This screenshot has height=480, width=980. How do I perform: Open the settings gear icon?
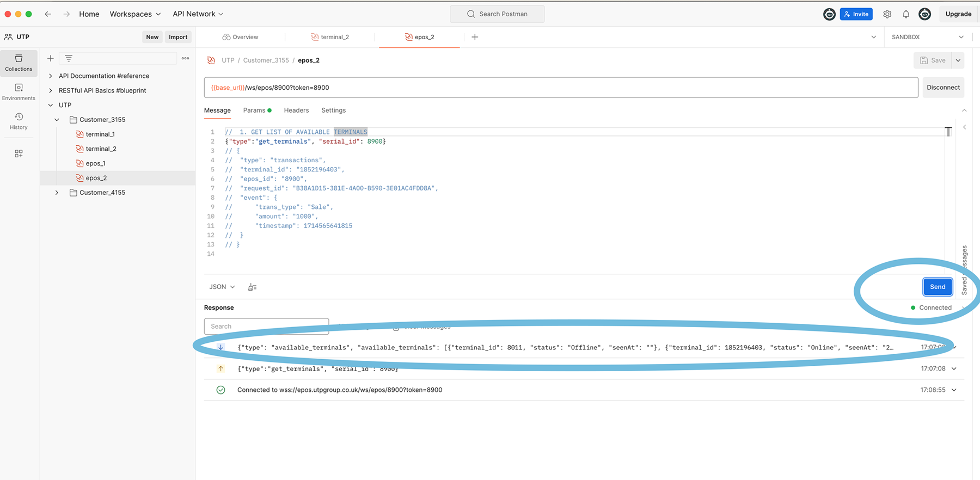887,14
